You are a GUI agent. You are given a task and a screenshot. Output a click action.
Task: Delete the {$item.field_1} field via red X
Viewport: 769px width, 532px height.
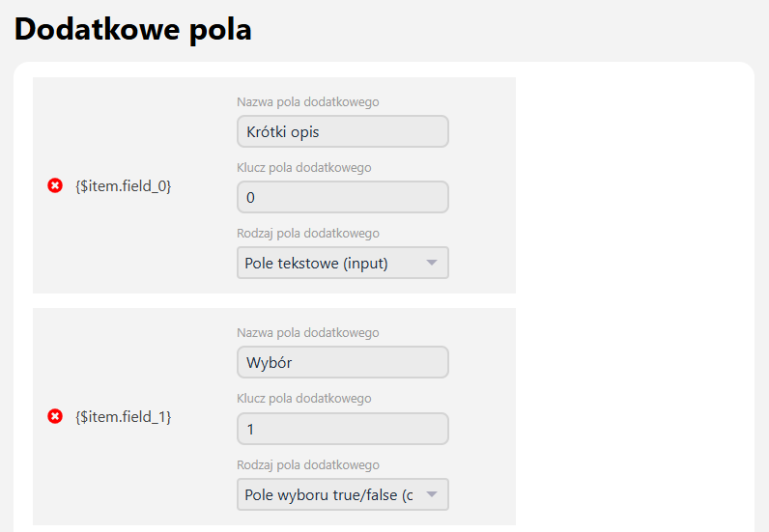55,416
